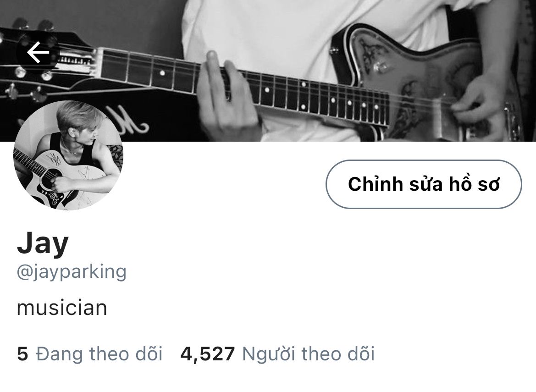Open the guitar header banner photo
The width and height of the screenshot is (536, 392).
click(268, 71)
